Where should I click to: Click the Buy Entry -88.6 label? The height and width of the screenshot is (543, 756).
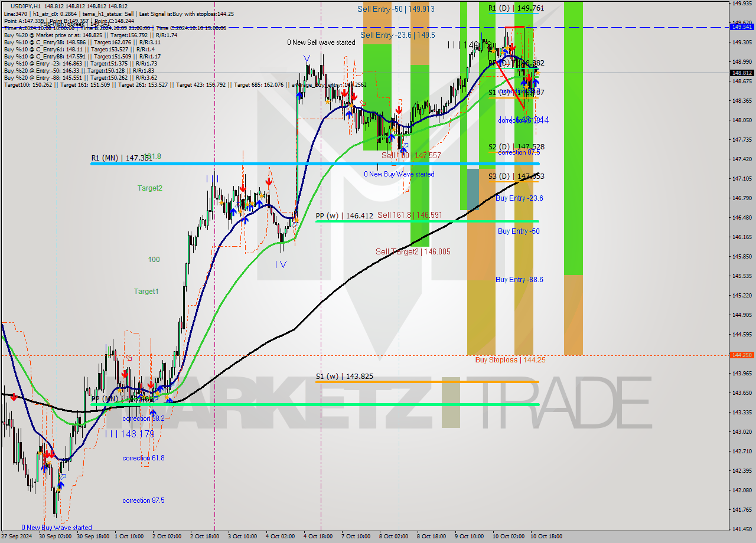pos(519,280)
